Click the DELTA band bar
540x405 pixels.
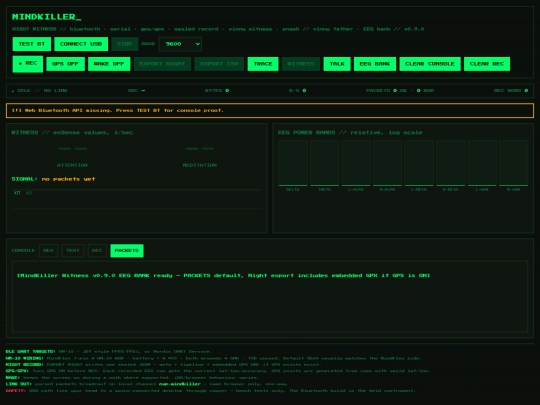click(x=293, y=163)
